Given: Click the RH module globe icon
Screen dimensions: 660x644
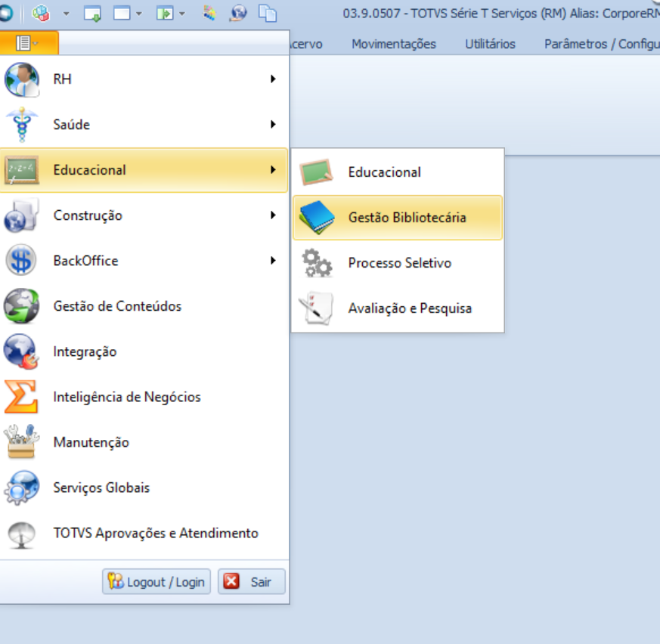Looking at the screenshot, I should click(x=22, y=79).
